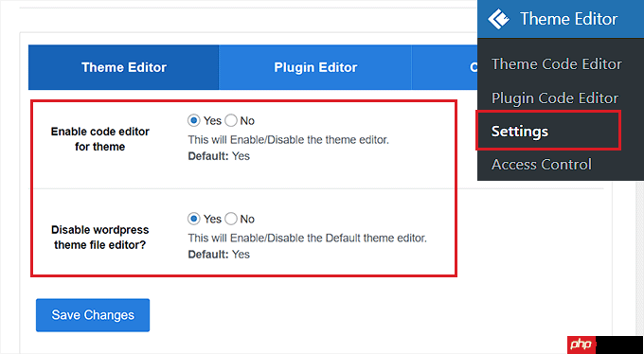Click the Theme Editor logo icon

pyautogui.click(x=498, y=19)
